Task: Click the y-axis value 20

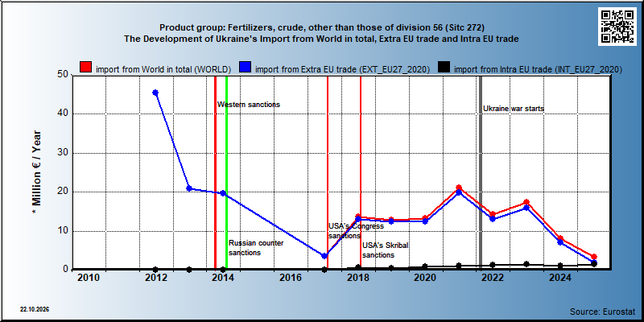Action: pyautogui.click(x=61, y=192)
